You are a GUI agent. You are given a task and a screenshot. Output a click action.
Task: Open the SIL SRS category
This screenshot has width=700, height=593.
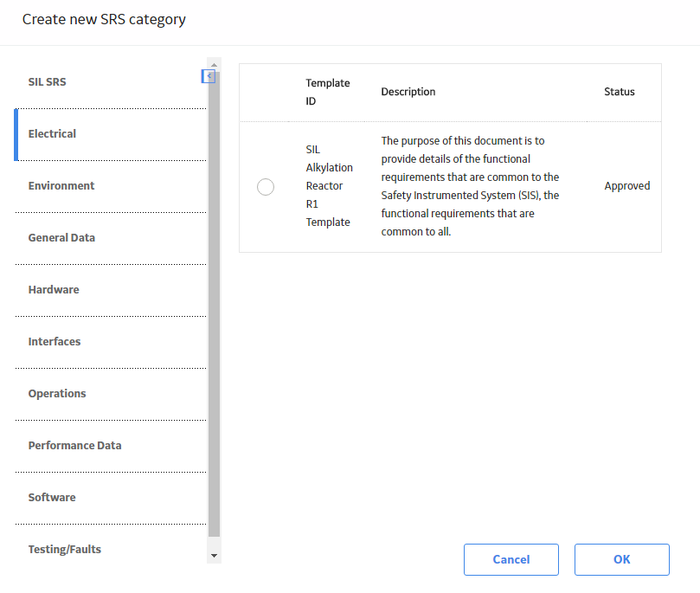111,82
